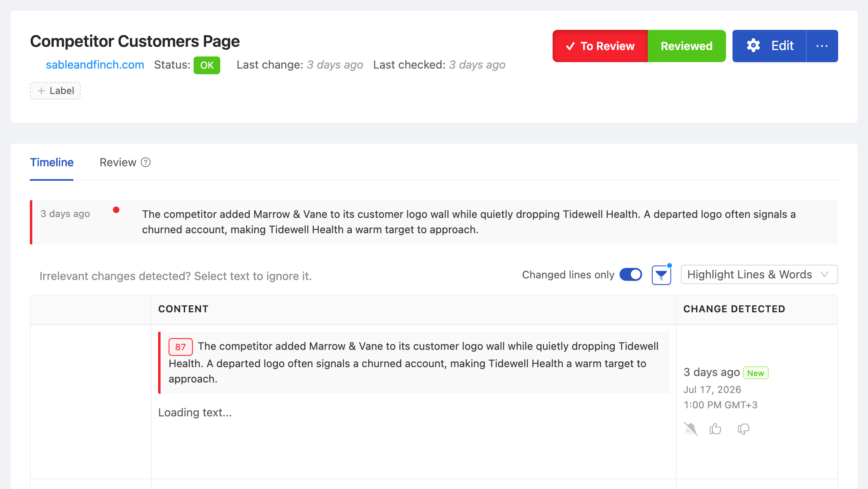Mark the change as Reviewed
868x489 pixels.
[686, 46]
